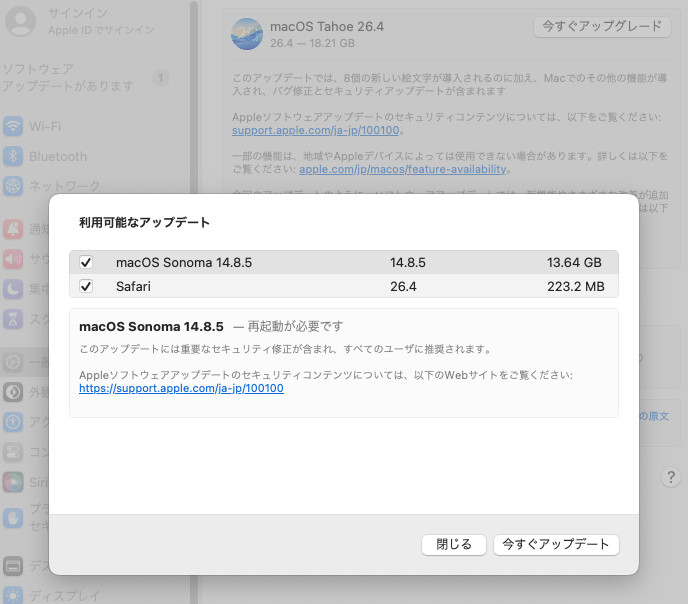Uncheck the macOS Sonoma 14.8.5 checkbox

click(86, 262)
